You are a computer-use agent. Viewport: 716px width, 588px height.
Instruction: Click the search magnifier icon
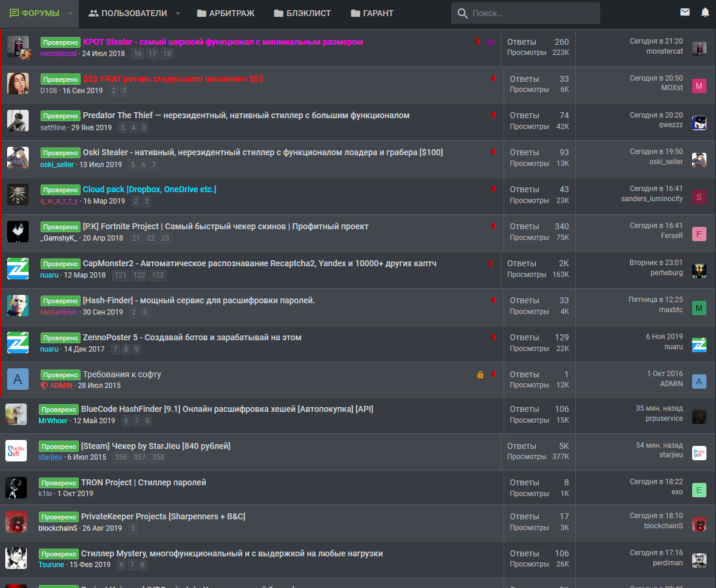[462, 13]
